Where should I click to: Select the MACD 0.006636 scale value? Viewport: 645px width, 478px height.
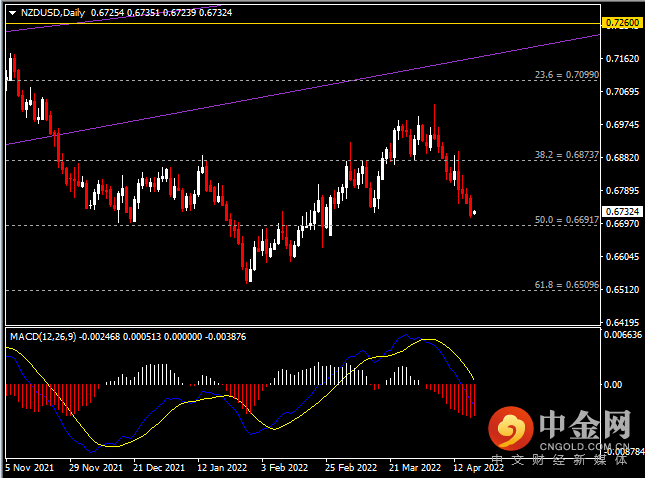[x=623, y=335]
